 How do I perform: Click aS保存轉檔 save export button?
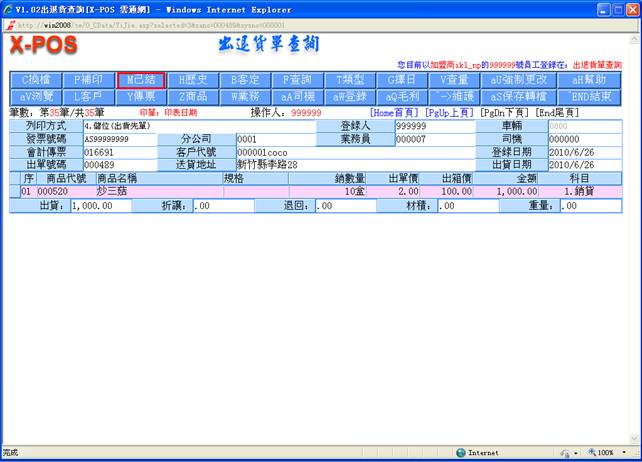point(515,96)
